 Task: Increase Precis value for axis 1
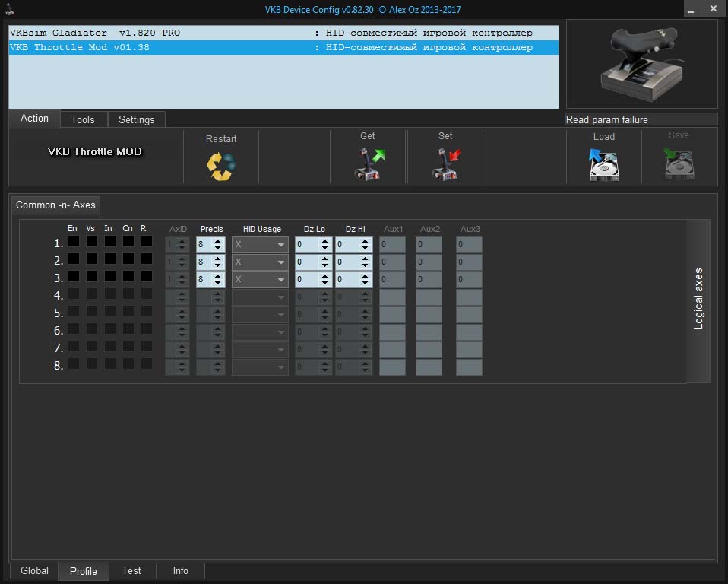pos(218,240)
